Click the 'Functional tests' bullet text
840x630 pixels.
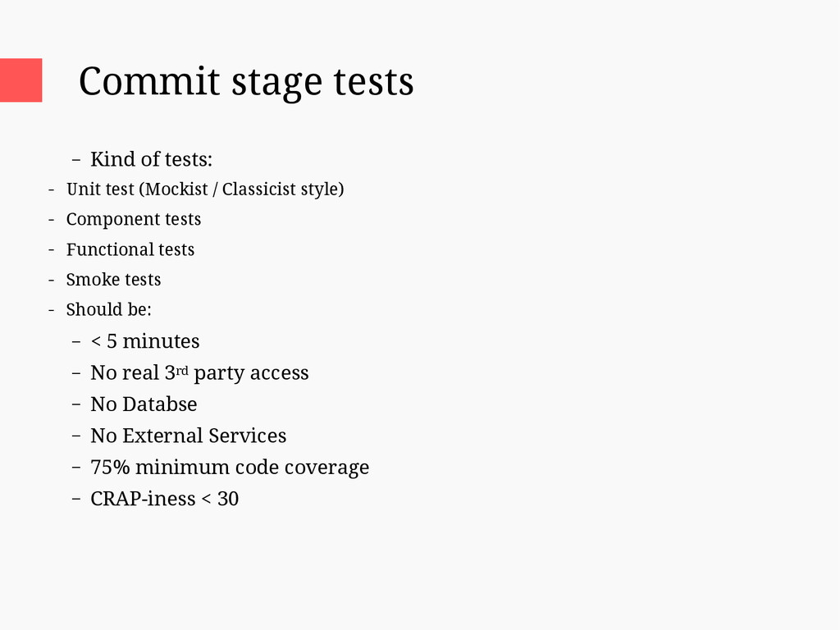click(x=130, y=249)
